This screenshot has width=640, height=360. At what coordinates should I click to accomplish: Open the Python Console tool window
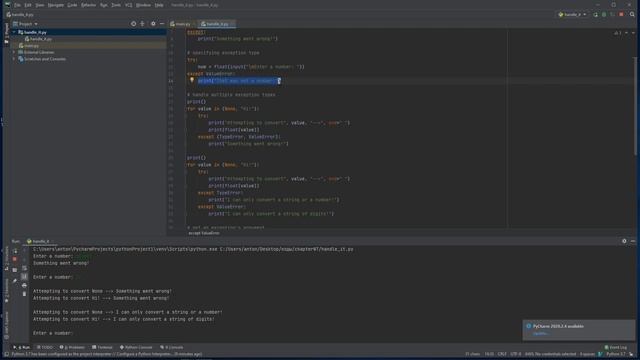(x=136, y=347)
